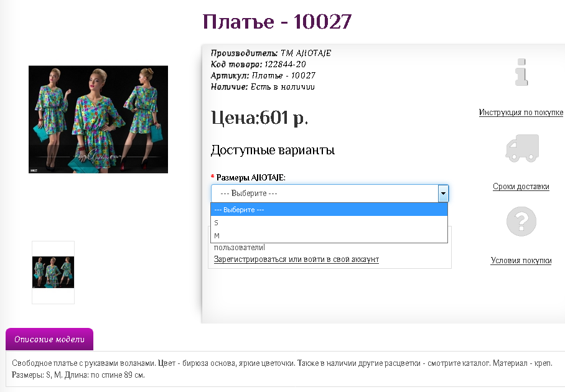Click the question mark icon
The height and width of the screenshot is (392, 565).
[x=521, y=222]
